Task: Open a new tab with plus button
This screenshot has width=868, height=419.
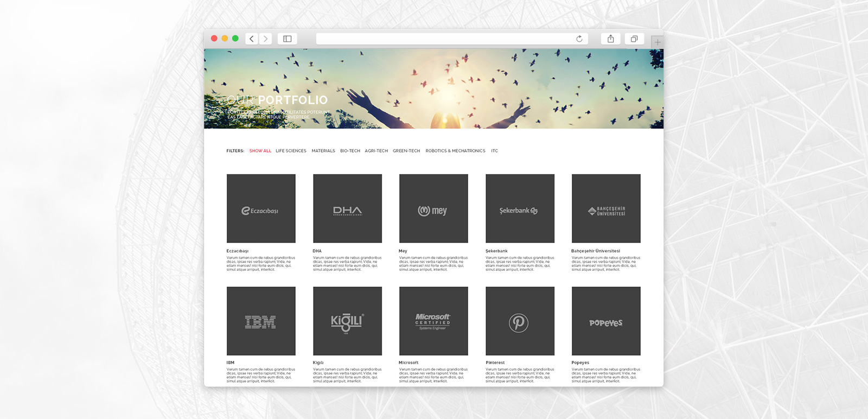Action: pyautogui.click(x=657, y=42)
